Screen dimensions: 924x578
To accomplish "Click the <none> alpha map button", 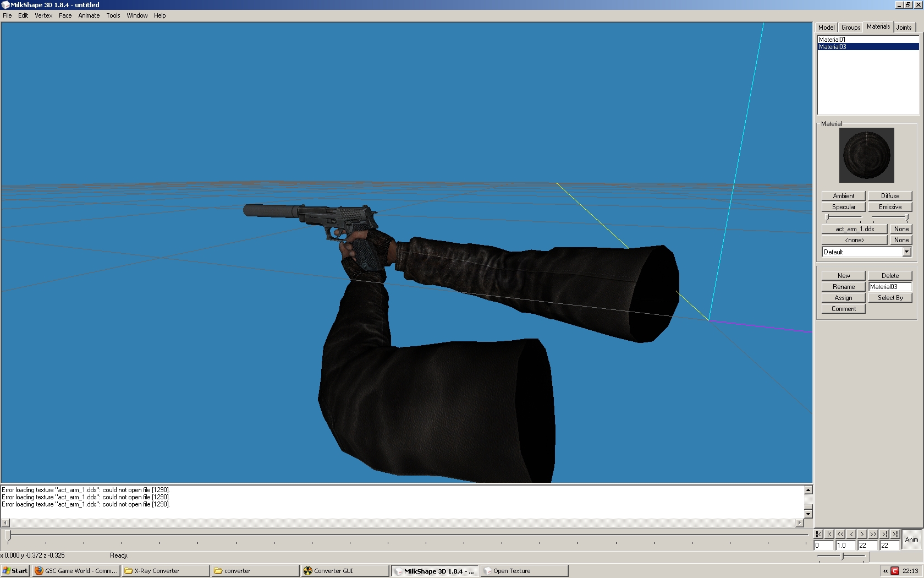I will tap(854, 240).
